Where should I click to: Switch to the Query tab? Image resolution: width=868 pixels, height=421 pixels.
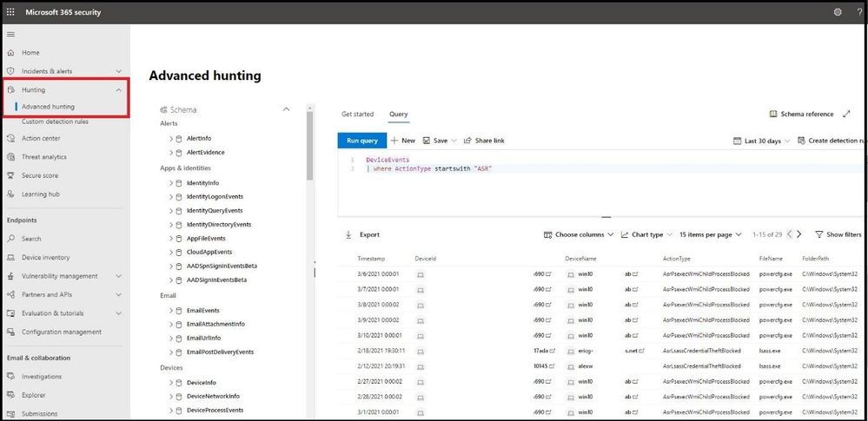tap(399, 114)
